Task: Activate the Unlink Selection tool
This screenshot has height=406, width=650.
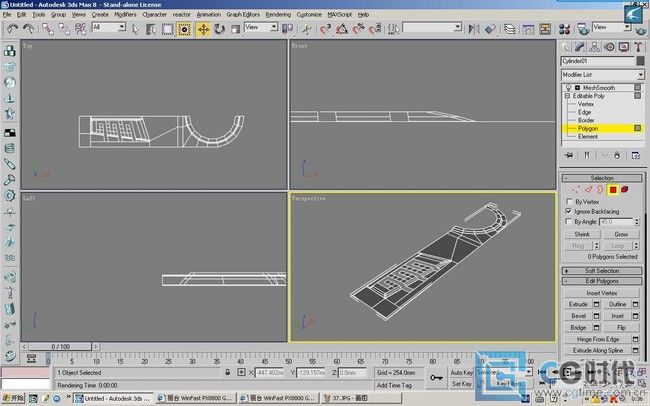Action: pyautogui.click(x=64, y=29)
